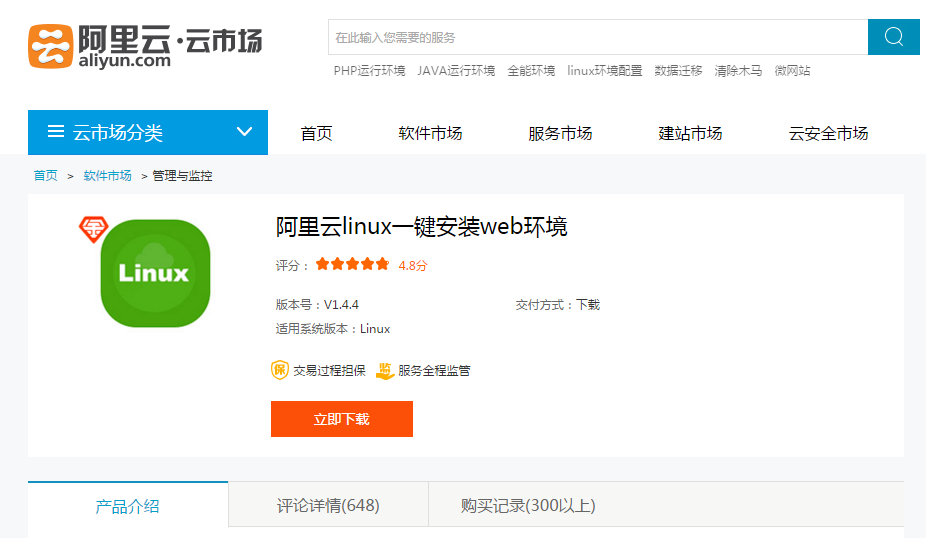
Task: Open the 云安全市场 navigation item
Action: tap(828, 133)
